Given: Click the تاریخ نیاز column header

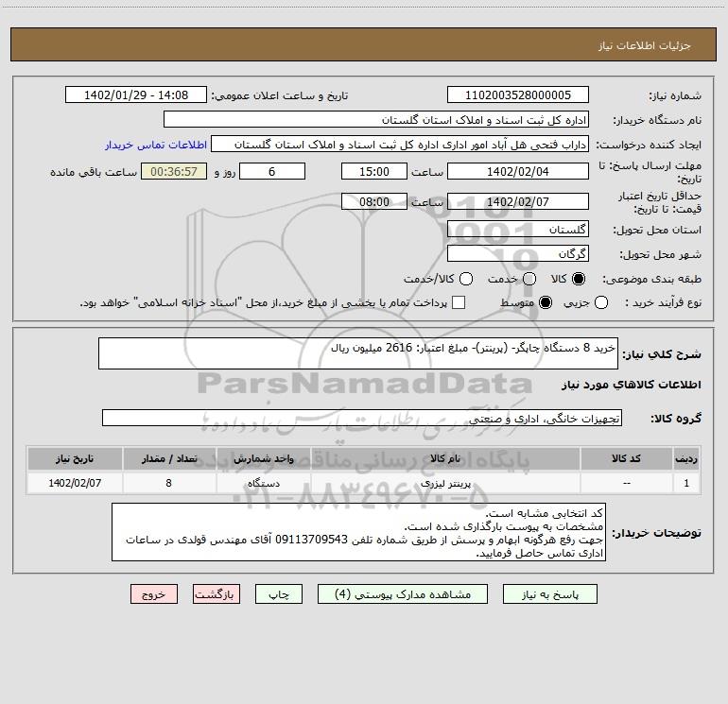Looking at the screenshot, I should pos(75,458).
